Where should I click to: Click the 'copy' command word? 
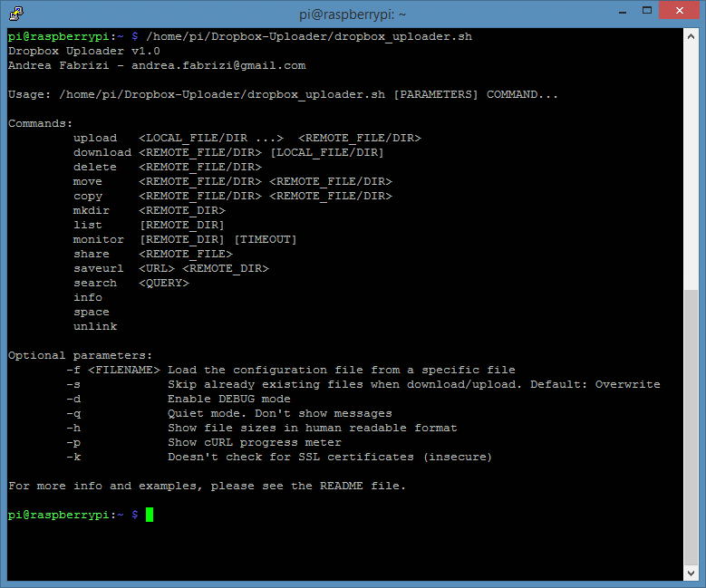88,197
